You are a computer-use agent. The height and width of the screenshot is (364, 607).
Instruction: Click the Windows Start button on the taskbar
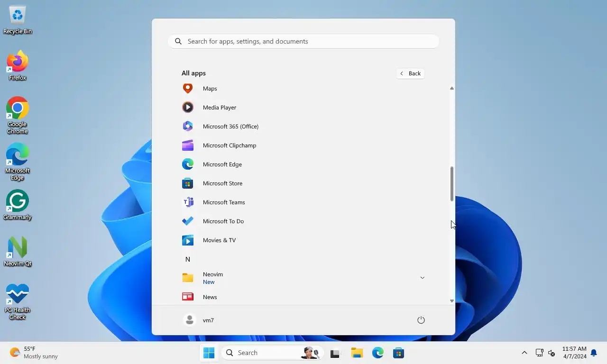point(209,353)
